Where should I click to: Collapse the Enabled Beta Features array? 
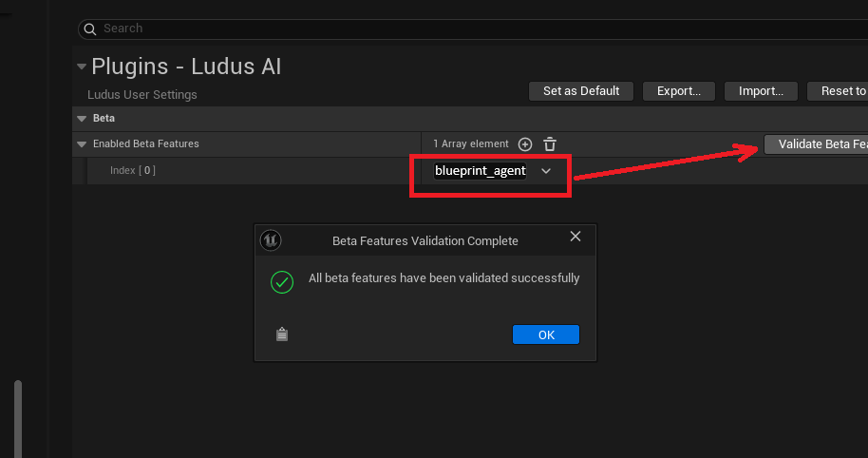[82, 144]
